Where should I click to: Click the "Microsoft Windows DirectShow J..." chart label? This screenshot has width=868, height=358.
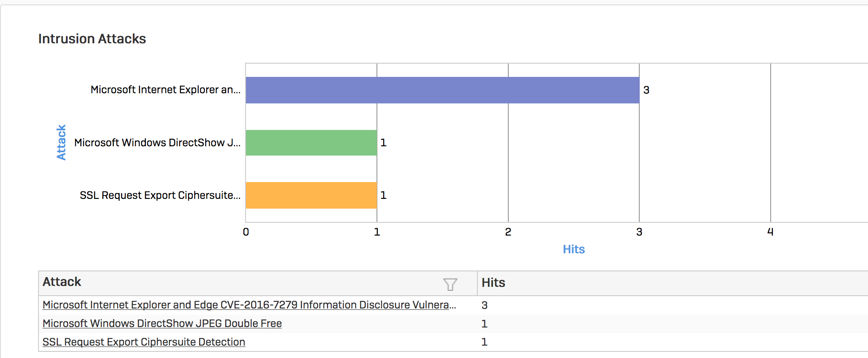157,143
